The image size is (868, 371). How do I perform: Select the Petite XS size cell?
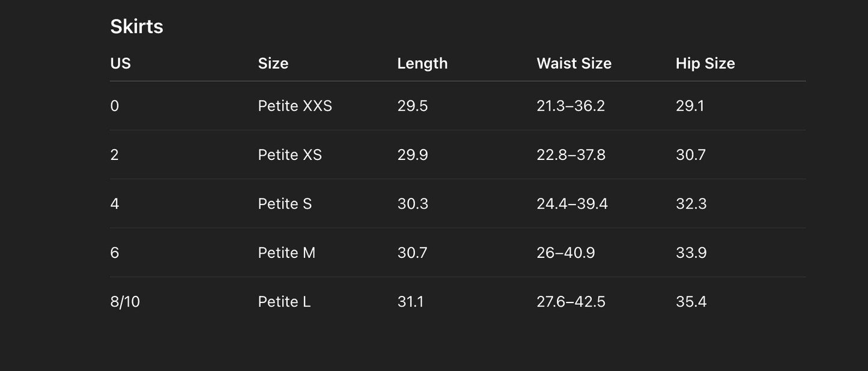(290, 155)
